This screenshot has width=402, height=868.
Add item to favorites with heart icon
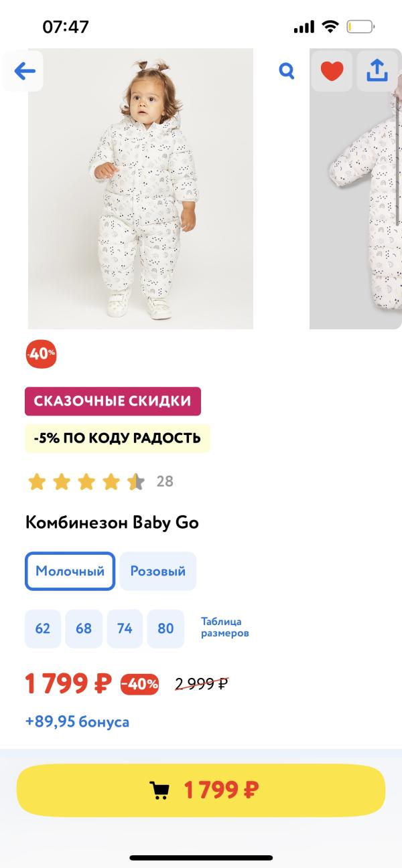click(332, 71)
